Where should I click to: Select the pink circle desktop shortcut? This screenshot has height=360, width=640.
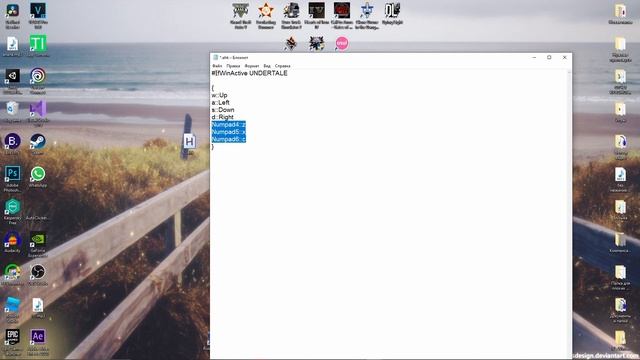pyautogui.click(x=342, y=43)
